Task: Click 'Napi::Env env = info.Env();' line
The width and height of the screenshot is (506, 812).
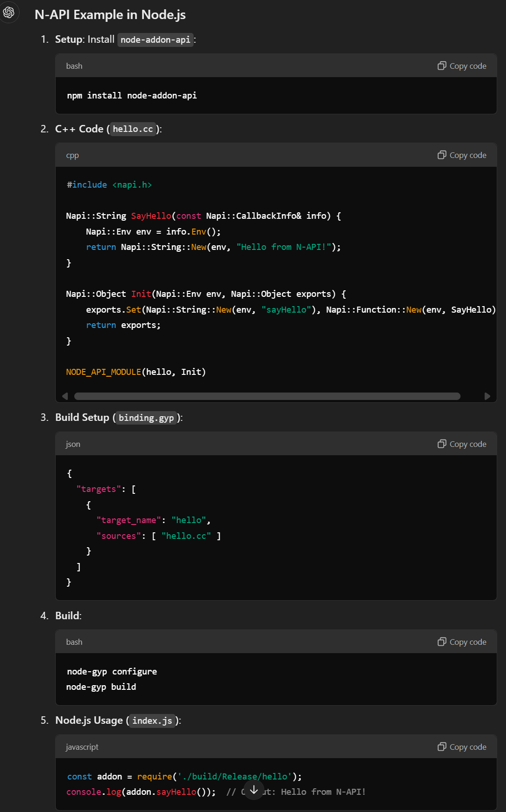Action: [x=153, y=232]
